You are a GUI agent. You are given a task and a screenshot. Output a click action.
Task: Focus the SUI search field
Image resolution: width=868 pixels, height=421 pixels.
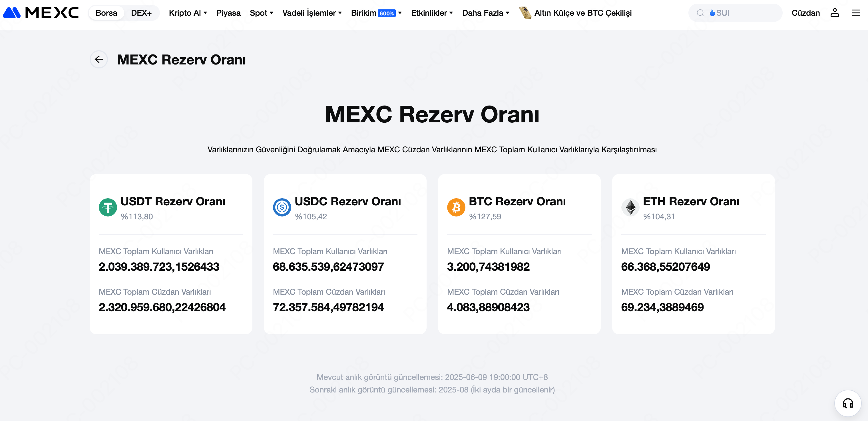(x=735, y=13)
